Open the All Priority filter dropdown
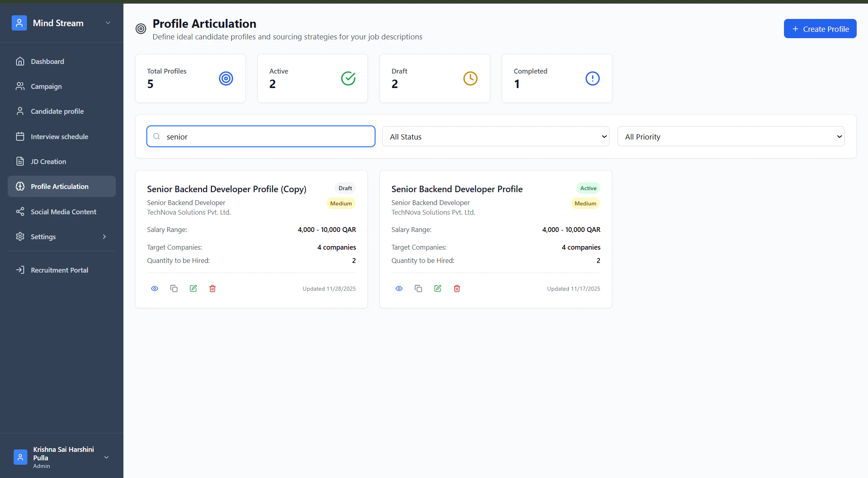Image resolution: width=868 pixels, height=478 pixels. tap(731, 137)
